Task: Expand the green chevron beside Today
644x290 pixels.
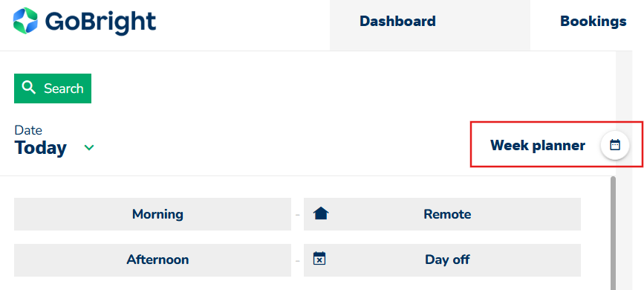Action: pyautogui.click(x=88, y=148)
